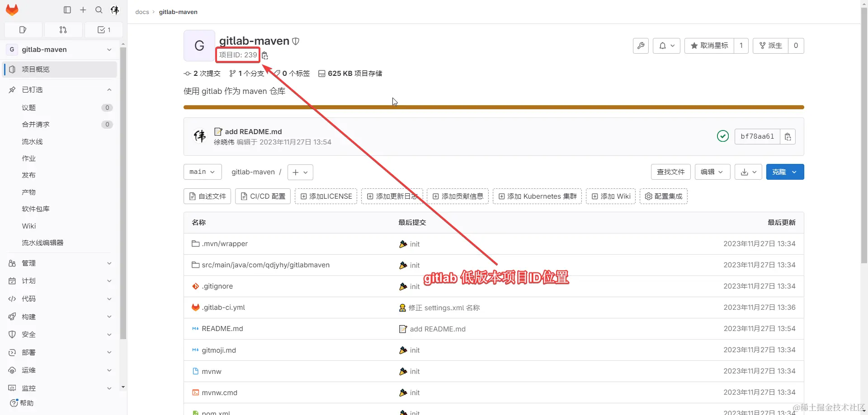Collapse the 已钉选 pinned section
This screenshot has width=868, height=415.
(x=108, y=89)
